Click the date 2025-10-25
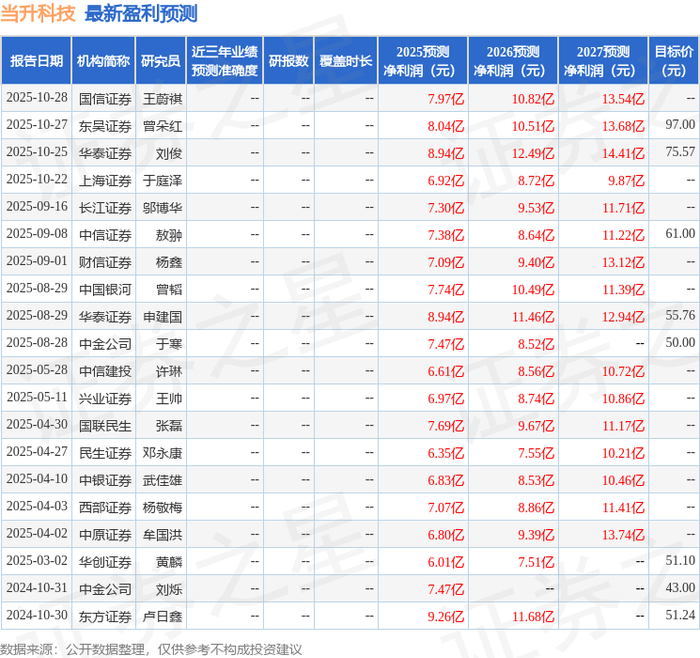This screenshot has width=700, height=658. [37, 152]
